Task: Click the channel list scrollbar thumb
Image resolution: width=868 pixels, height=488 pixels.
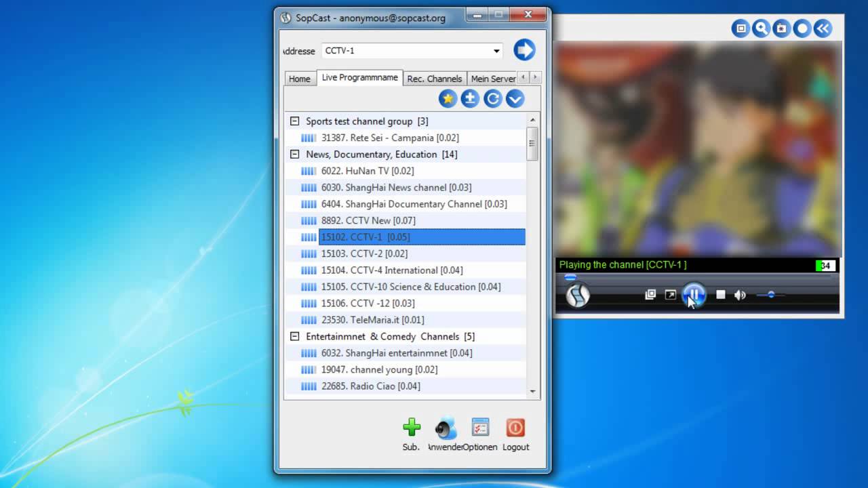Action: tap(532, 143)
